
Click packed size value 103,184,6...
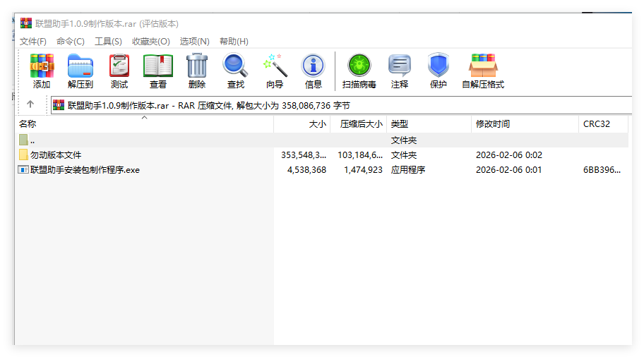click(360, 155)
